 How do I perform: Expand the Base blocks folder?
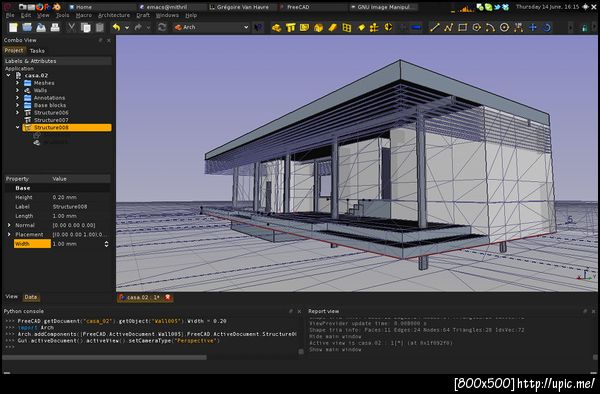click(x=17, y=105)
